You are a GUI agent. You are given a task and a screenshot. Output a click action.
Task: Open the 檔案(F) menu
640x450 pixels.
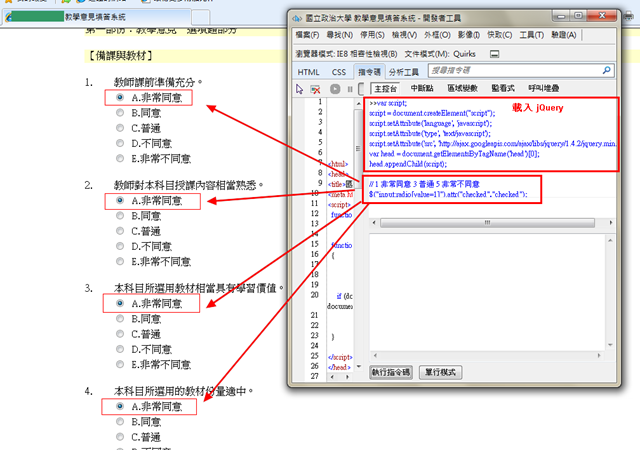pos(307,35)
